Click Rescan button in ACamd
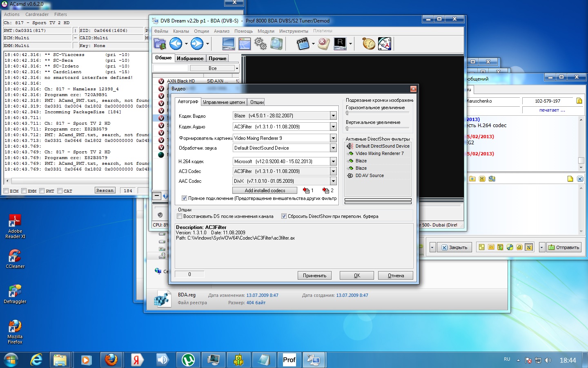 [105, 191]
